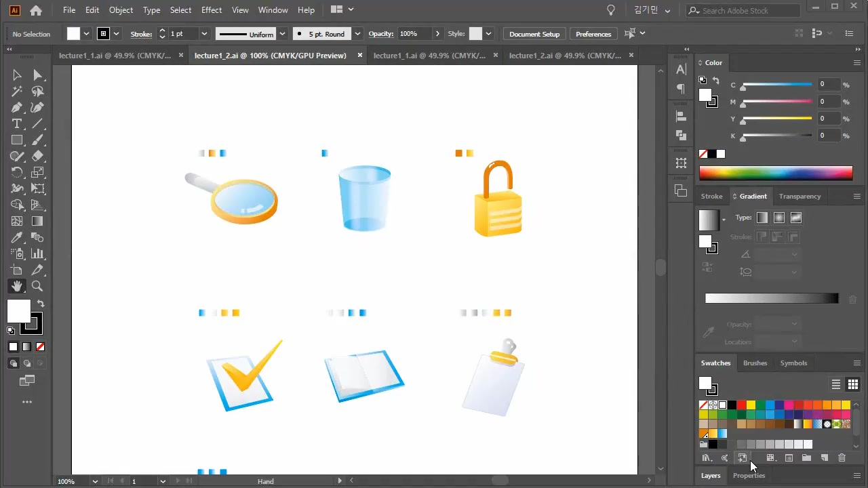Select the Direct Selection tool
This screenshot has width=868, height=488.
click(37, 75)
